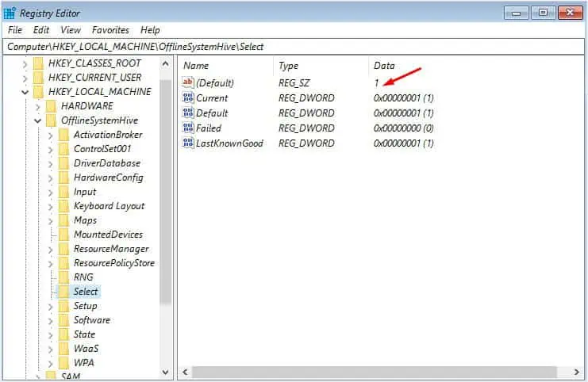Click the HardwareConfig folder icon

63,178
